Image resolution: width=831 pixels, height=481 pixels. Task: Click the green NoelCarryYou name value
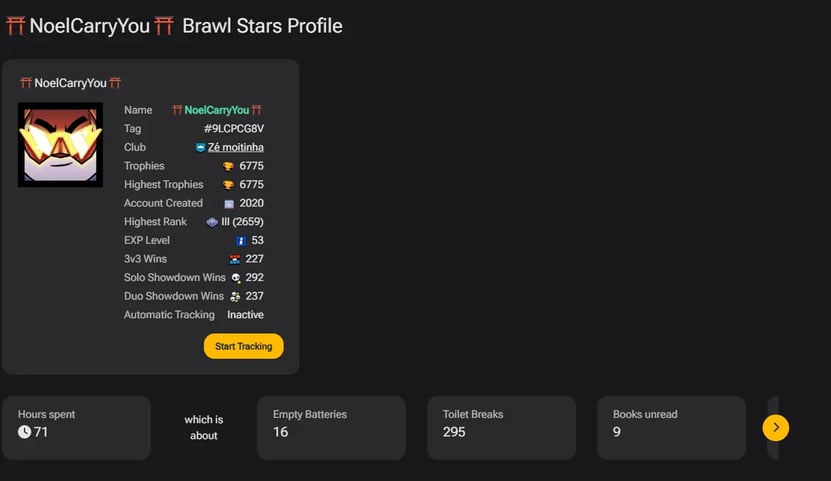click(x=217, y=110)
